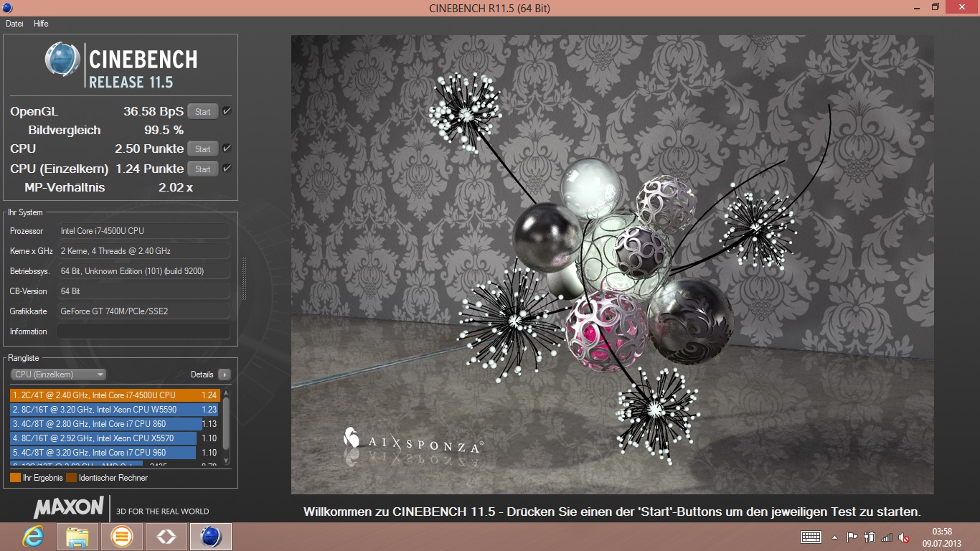Click the Betriebssys. field with build 9200
The image size is (980, 551).
point(143,271)
